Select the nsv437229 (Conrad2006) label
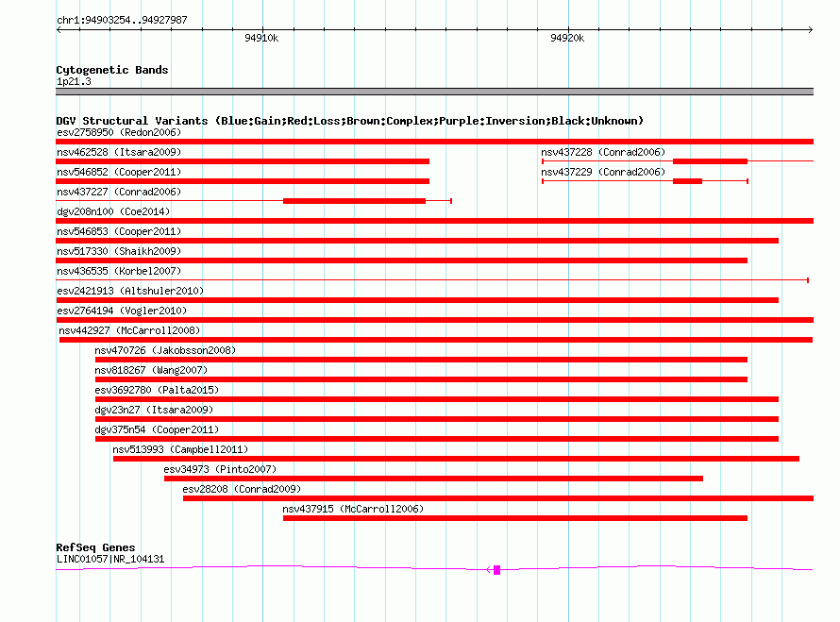The height and width of the screenshot is (622, 840). (x=603, y=172)
